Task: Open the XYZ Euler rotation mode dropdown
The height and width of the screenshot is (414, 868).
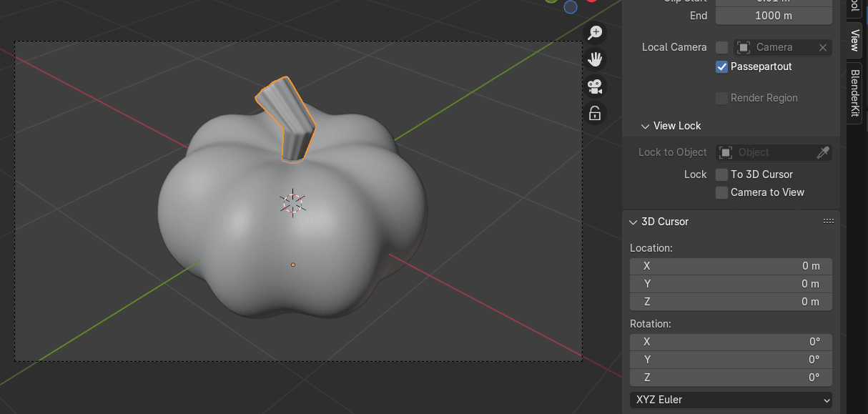Action: point(731,400)
